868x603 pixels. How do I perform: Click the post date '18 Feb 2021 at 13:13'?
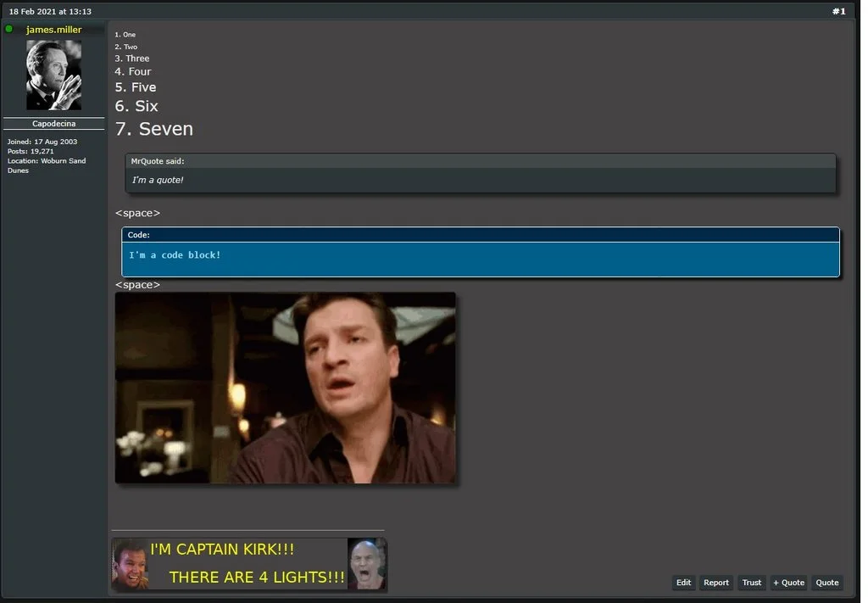(50, 11)
